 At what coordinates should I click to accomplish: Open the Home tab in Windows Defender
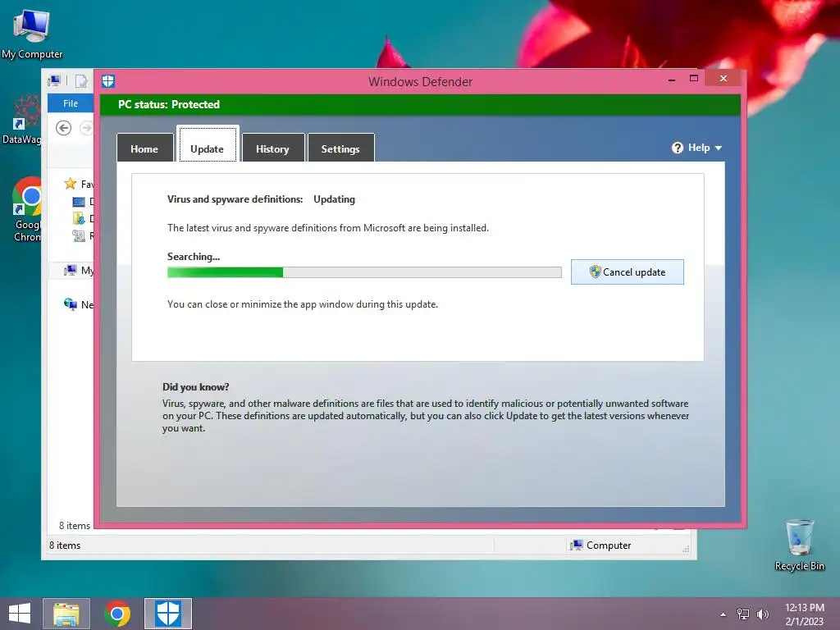click(x=144, y=148)
